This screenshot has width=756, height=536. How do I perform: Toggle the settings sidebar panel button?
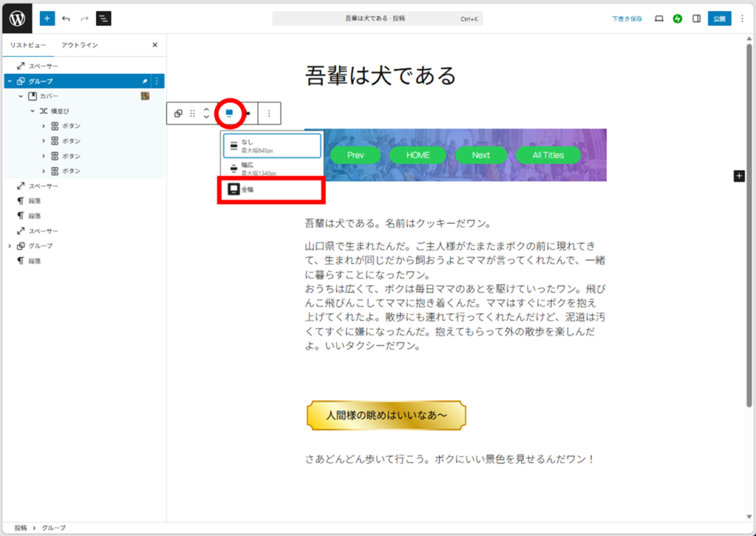point(696,18)
